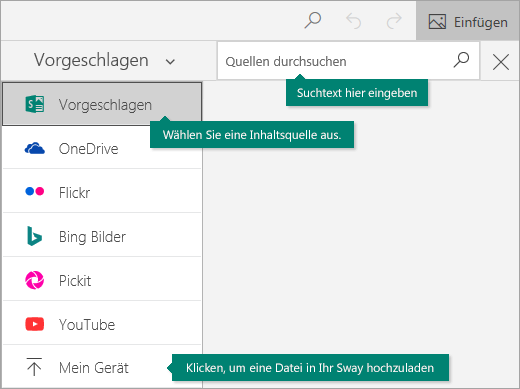Click the undo arrow icon
Screen dimensions: 520x389
353,21
